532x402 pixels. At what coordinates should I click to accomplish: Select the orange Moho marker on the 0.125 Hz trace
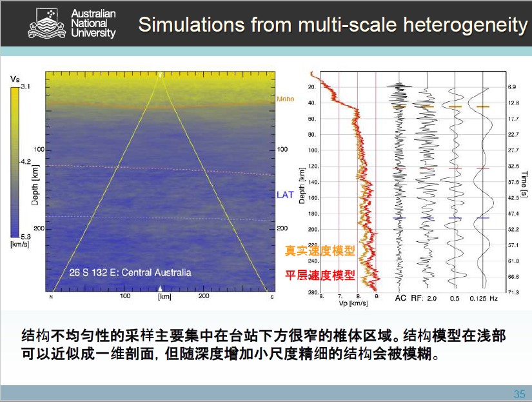tap(482, 106)
